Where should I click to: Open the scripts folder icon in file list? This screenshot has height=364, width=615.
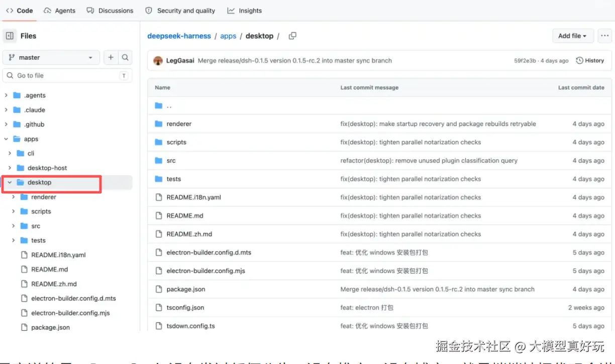[x=159, y=142]
